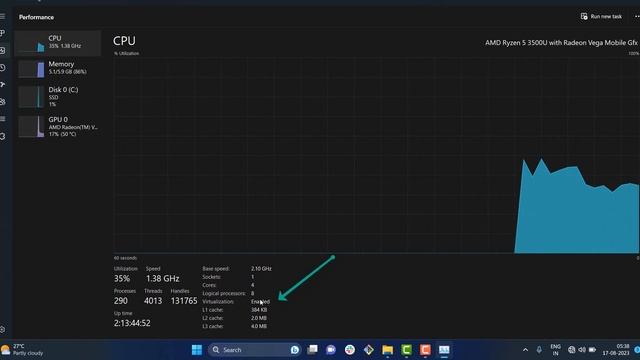Open Task View from the taskbar
Screen dimensions: 640x360
click(312, 350)
